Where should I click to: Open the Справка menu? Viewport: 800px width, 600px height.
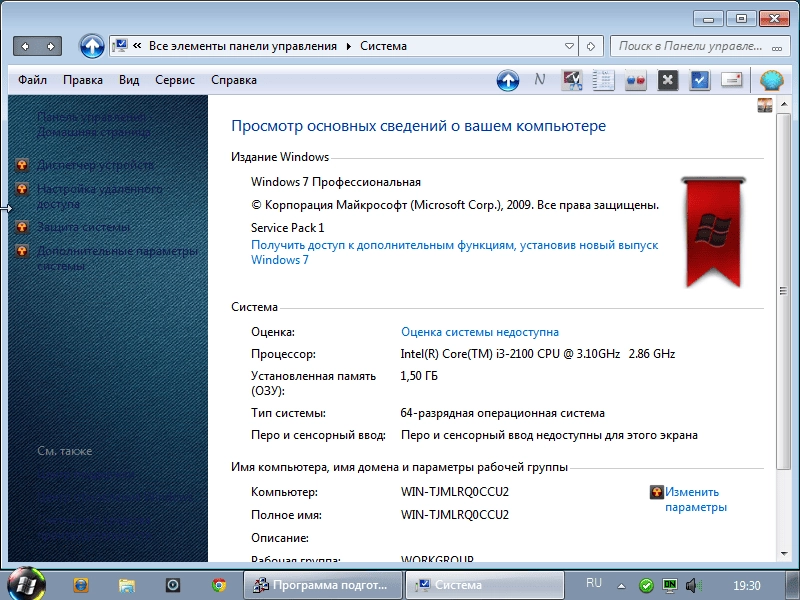coord(234,80)
